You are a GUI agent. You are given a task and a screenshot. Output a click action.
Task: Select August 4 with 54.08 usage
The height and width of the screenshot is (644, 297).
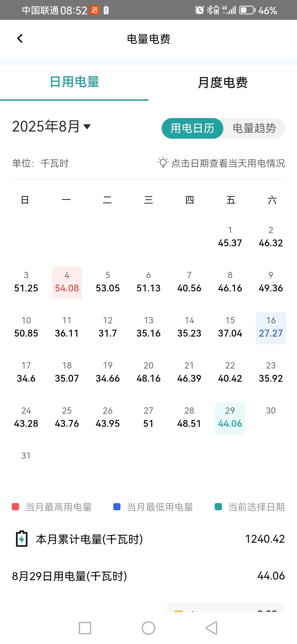point(67,283)
